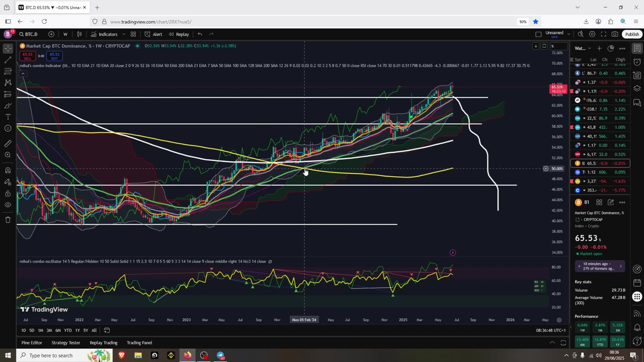Select the crosshair cursor tool

point(8,49)
